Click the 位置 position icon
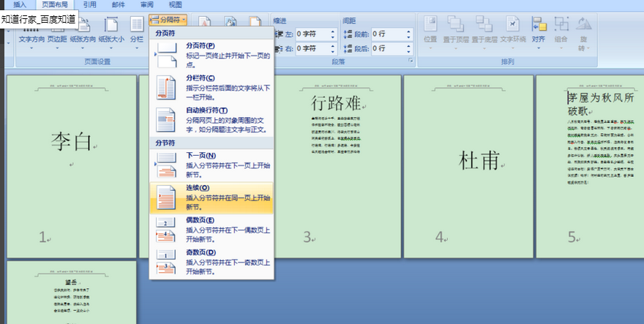644x324 pixels. point(430,24)
